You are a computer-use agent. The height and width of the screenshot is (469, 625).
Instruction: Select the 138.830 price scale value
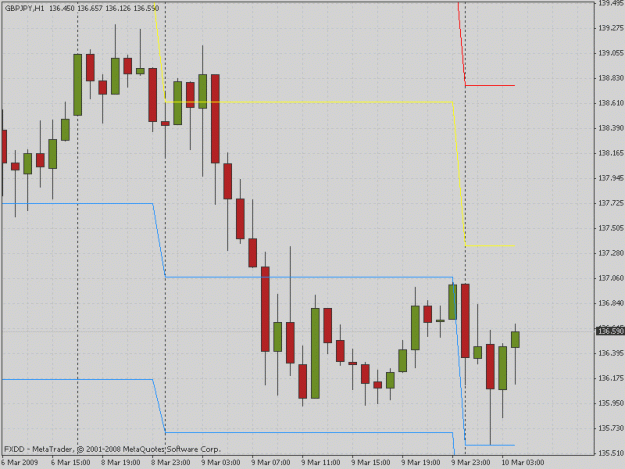pos(611,78)
